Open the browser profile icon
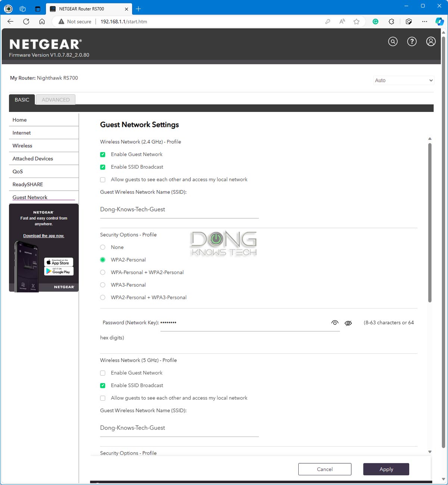Image resolution: width=448 pixels, height=485 pixels. click(x=8, y=9)
